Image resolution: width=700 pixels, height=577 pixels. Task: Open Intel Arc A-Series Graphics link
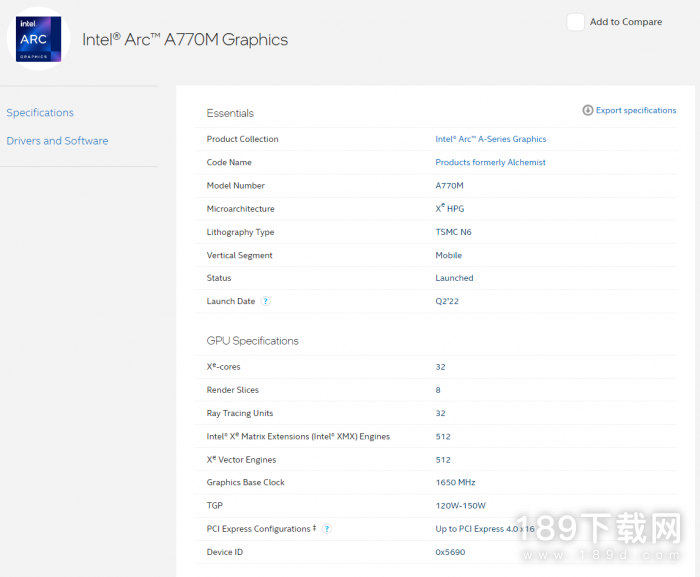(x=491, y=139)
